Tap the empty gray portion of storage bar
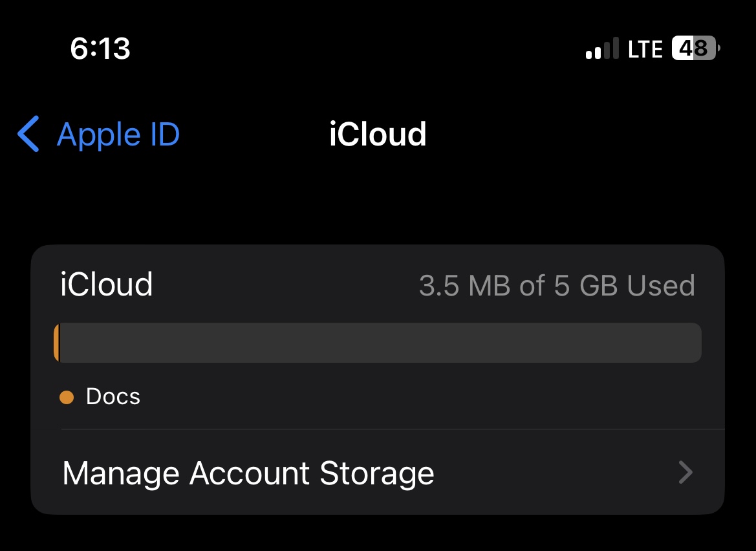The image size is (756, 551). coord(380,343)
